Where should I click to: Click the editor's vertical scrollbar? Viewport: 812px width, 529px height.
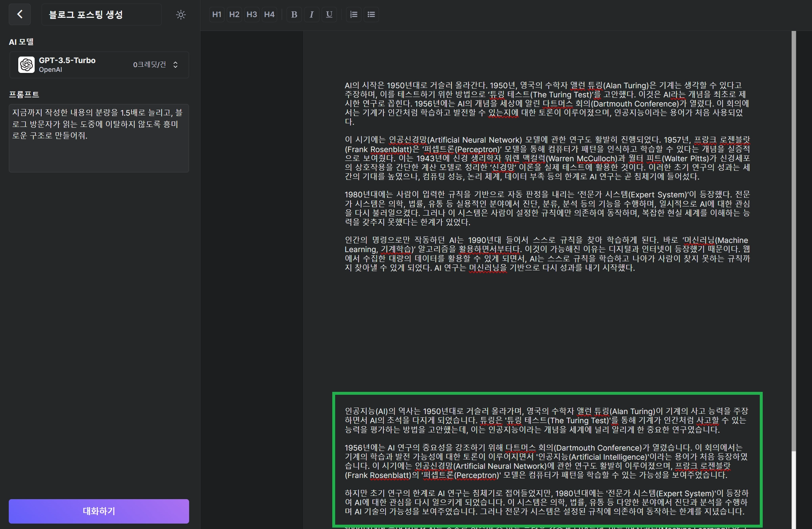tap(793, 238)
